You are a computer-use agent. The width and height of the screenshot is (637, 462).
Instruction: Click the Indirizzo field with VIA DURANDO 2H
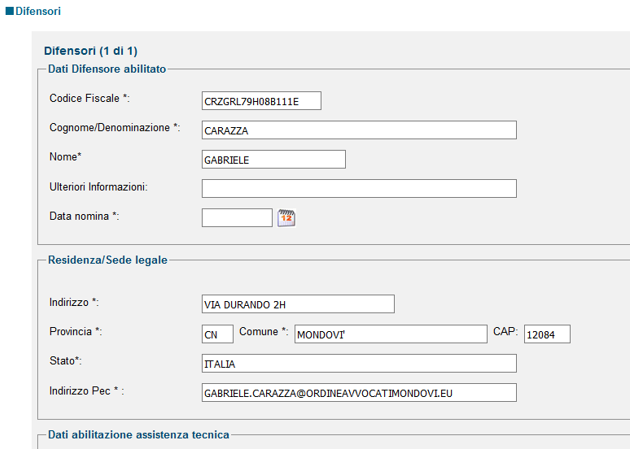tap(298, 304)
